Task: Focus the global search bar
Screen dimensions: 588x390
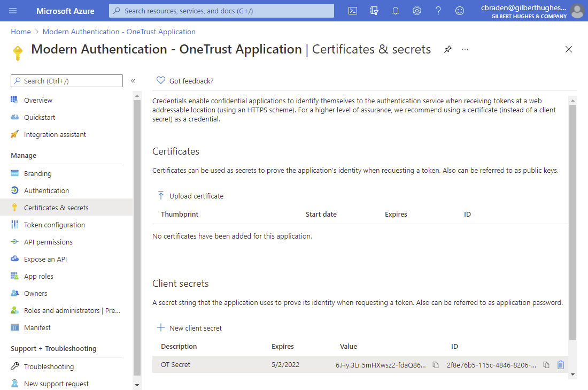Action: click(x=221, y=11)
